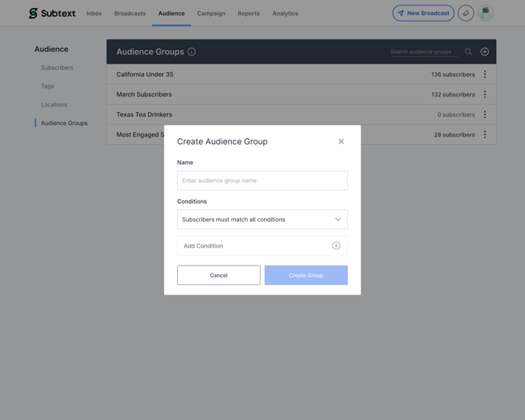
Task: Open Locations in the sidebar
Action: [x=54, y=105]
